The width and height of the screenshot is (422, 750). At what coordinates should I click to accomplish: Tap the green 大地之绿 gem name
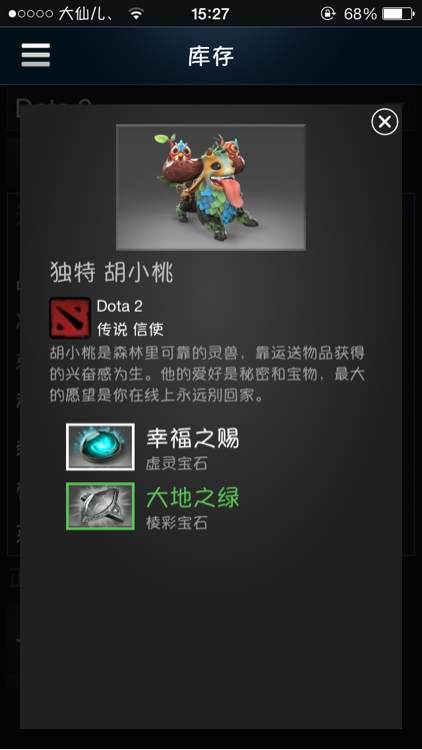tap(192, 497)
